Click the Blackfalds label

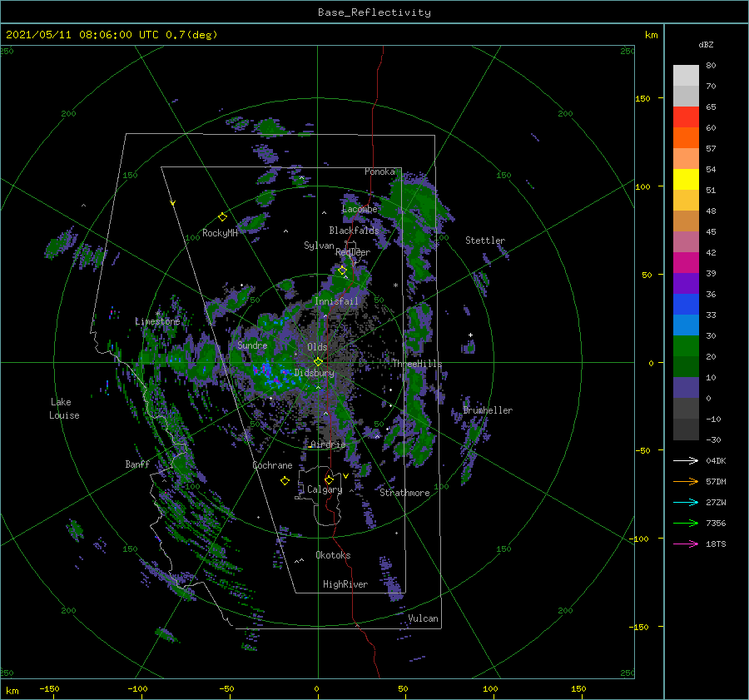[x=354, y=231]
